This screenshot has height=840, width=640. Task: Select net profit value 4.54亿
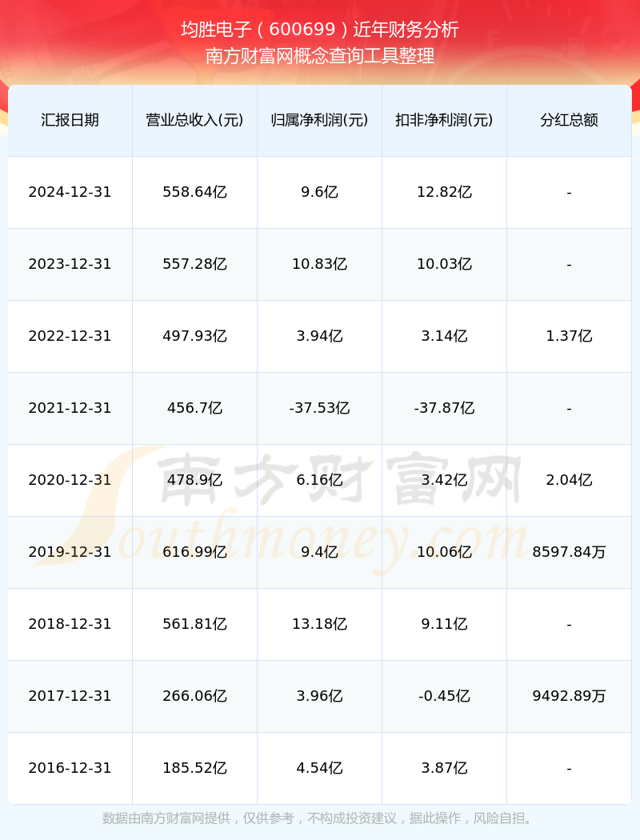(320, 768)
